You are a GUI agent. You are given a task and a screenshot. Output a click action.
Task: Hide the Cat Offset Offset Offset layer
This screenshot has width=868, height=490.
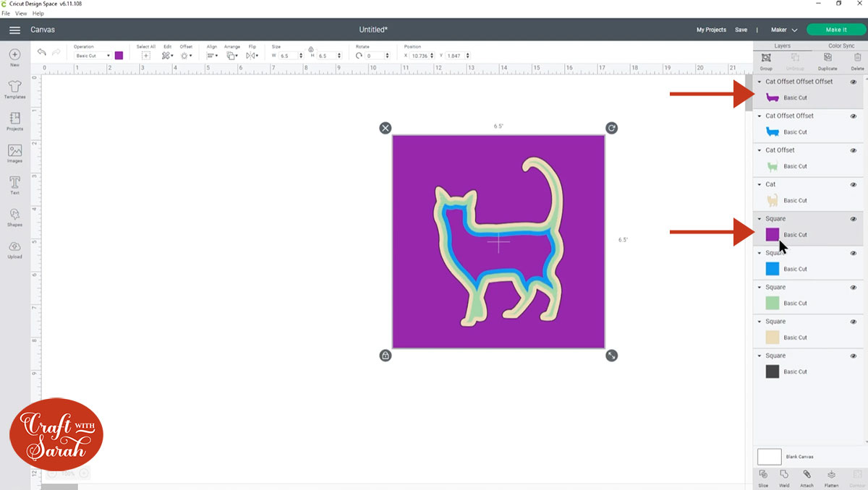tap(854, 81)
